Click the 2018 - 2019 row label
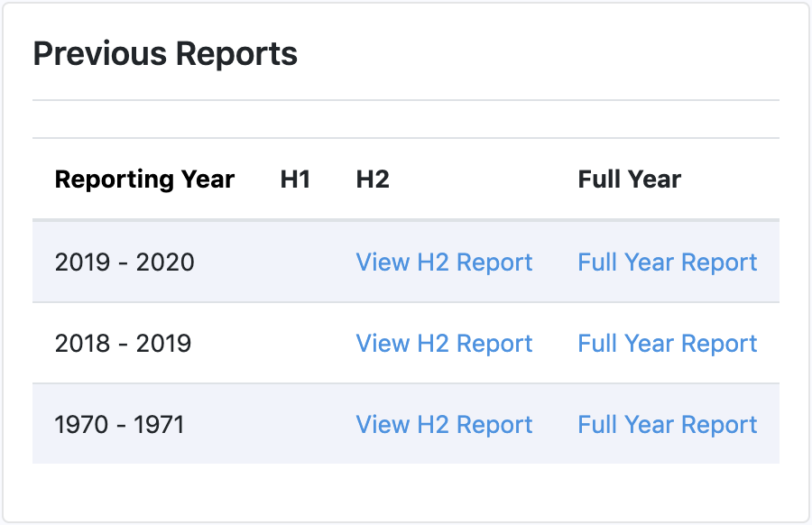812x525 pixels. click(125, 344)
